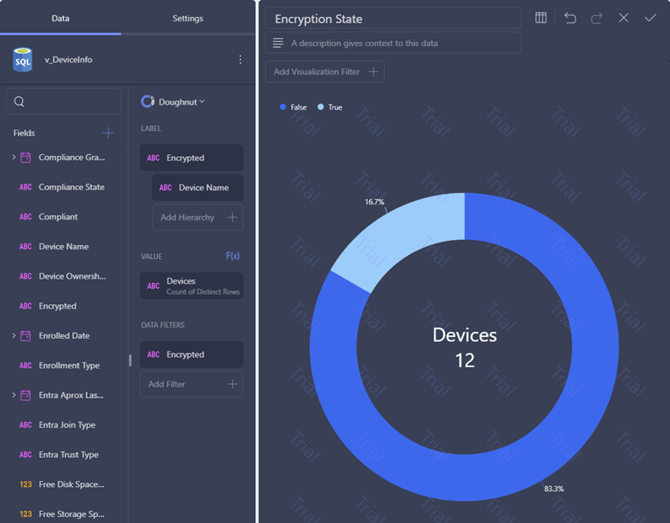This screenshot has width=670, height=523.
Task: Open v_DeviceInfo data source options menu
Action: coord(240,59)
